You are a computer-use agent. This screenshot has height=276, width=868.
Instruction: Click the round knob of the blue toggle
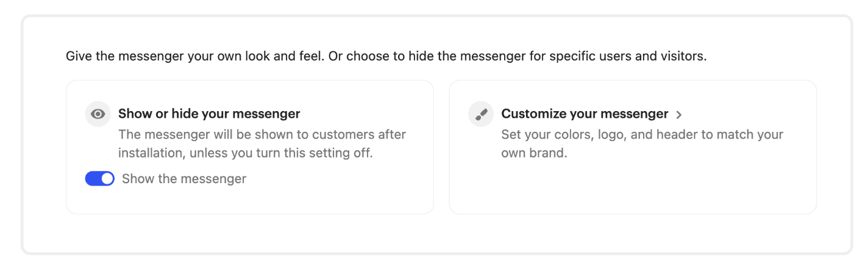[x=107, y=179]
